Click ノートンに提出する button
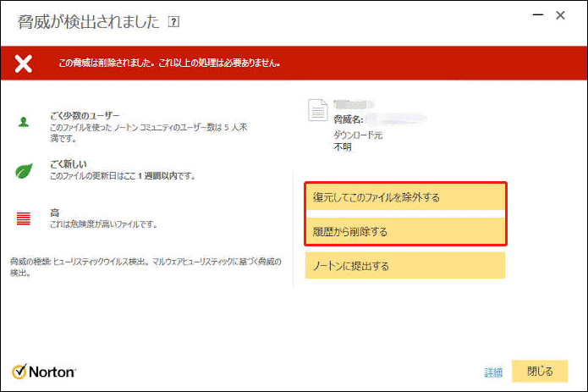Screen dimensions: 588x392 405,266
